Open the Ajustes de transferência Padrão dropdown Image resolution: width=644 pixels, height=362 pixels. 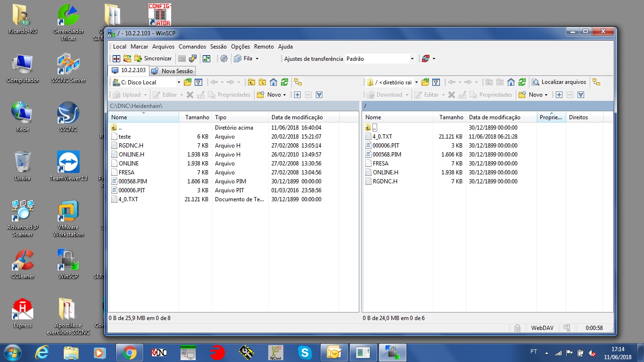pos(412,59)
